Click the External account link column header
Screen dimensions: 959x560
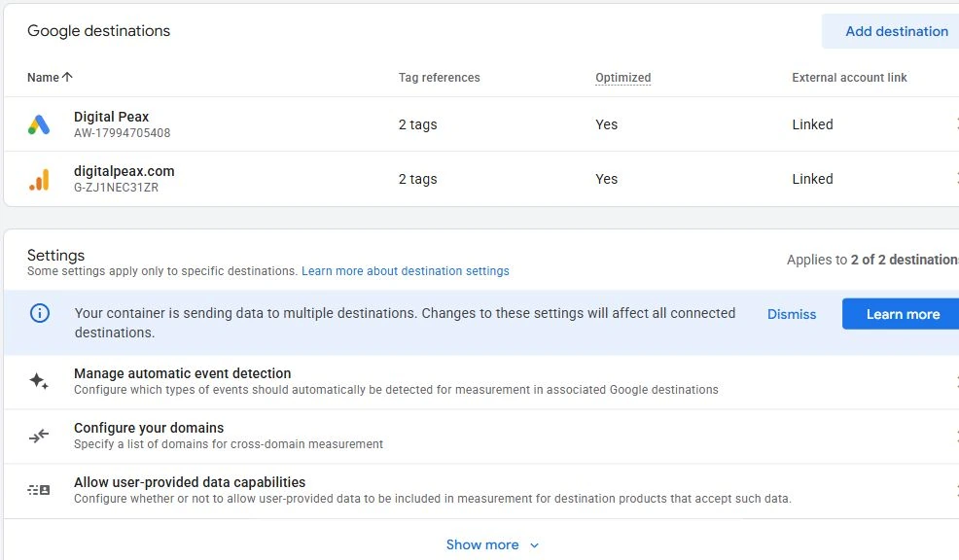pyautogui.click(x=849, y=78)
